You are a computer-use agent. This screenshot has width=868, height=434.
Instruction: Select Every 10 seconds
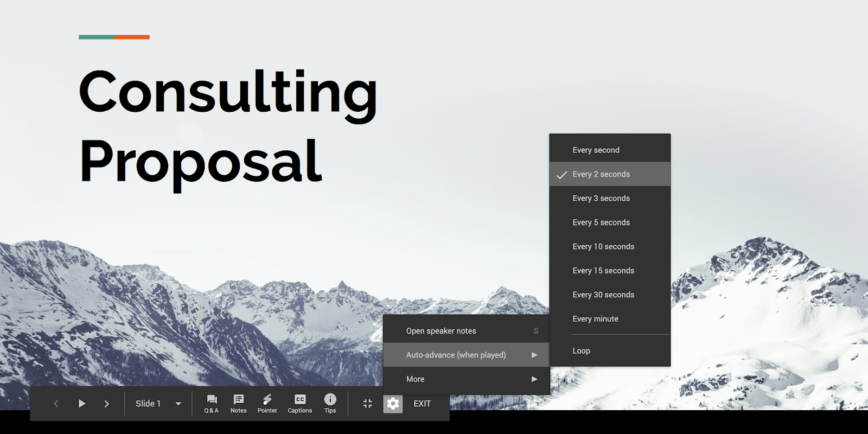(610, 246)
